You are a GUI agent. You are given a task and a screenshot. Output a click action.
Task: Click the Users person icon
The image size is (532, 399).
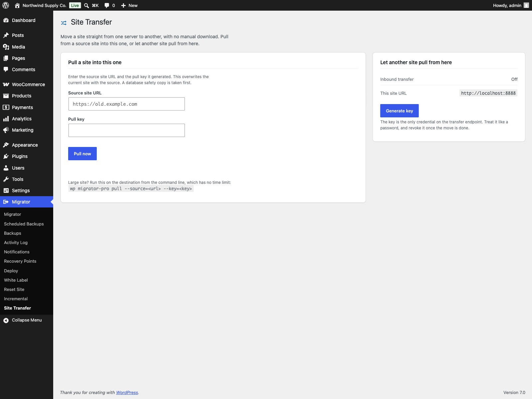pyautogui.click(x=6, y=168)
